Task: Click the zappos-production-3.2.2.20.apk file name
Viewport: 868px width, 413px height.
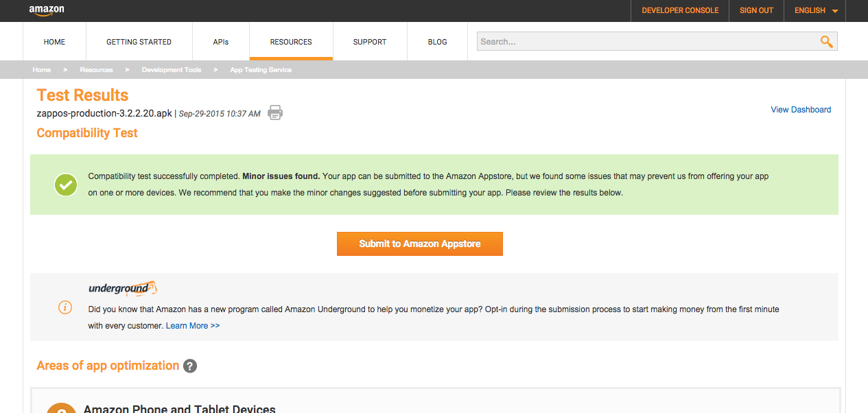Action: [x=104, y=113]
